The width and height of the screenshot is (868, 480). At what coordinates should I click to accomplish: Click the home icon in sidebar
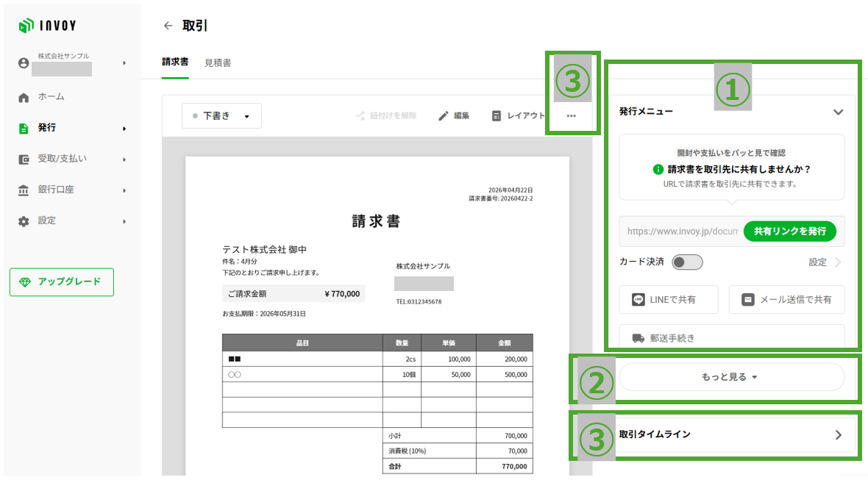[x=24, y=97]
